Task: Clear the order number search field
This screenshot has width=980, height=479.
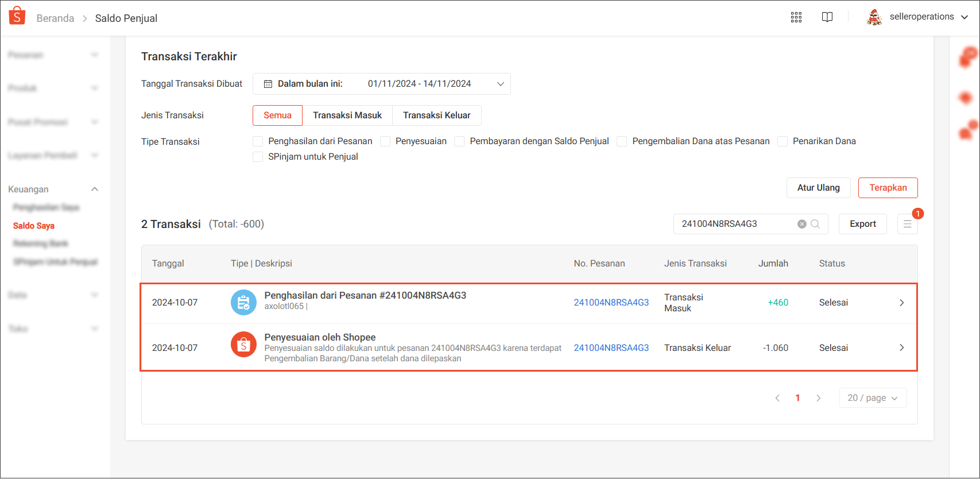Action: pos(801,224)
